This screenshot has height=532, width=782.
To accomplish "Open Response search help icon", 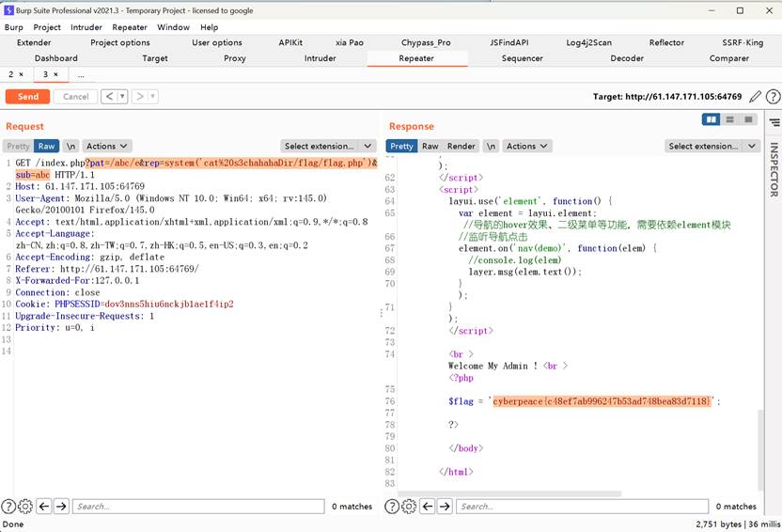I will 392,507.
